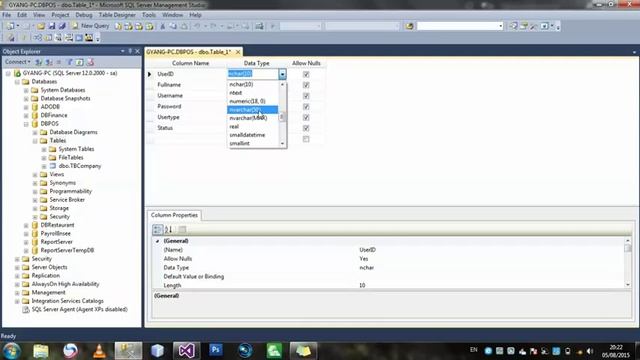
Task: Click the volume speaker icon in system tray
Action: [590, 351]
